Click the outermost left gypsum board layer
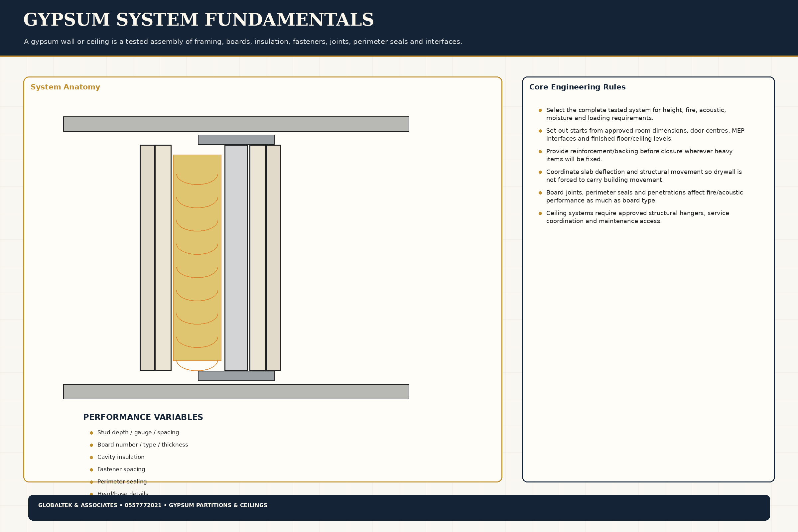798x532 pixels. [147, 258]
